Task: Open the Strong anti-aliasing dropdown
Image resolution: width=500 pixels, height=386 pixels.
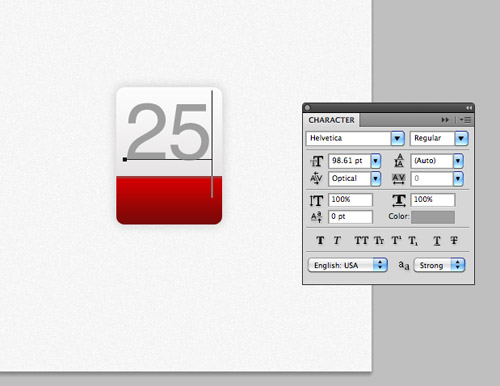Action: click(439, 265)
